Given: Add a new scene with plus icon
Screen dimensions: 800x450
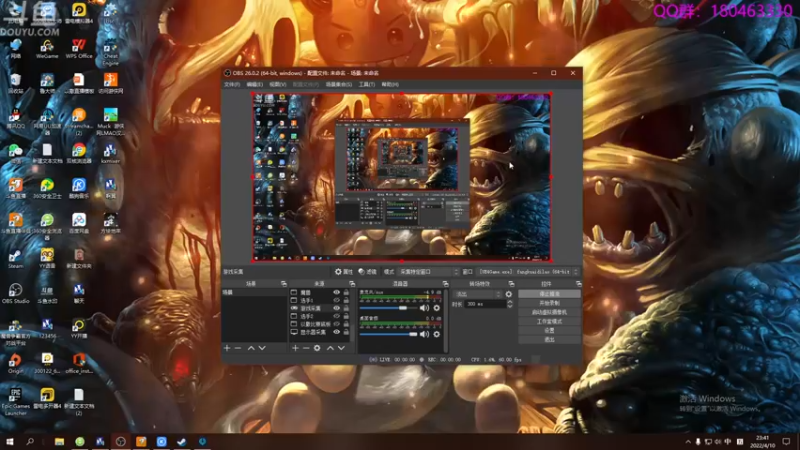Looking at the screenshot, I should point(227,348).
